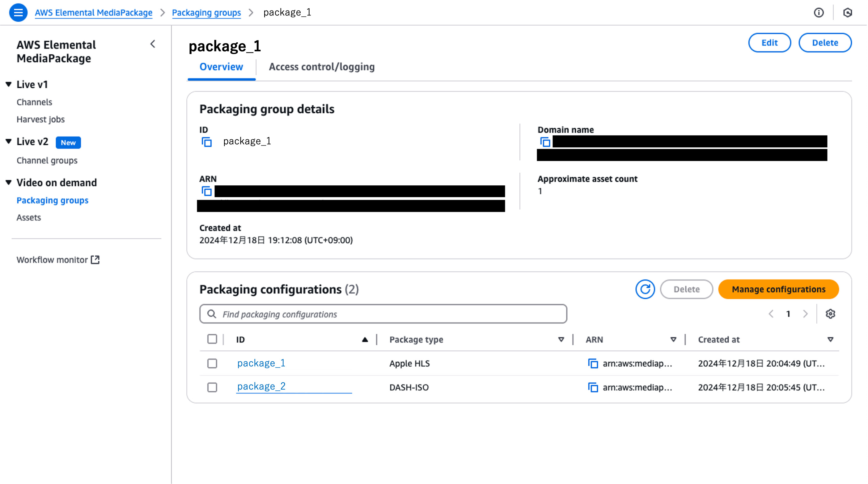Viewport: 868px width, 484px height.
Task: Open Channels in the sidebar
Action: click(34, 102)
